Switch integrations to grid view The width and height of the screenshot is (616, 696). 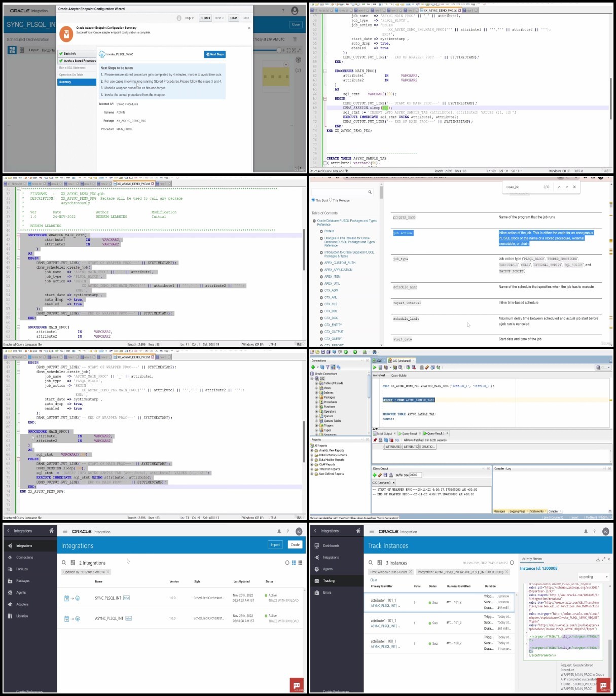[x=300, y=563]
